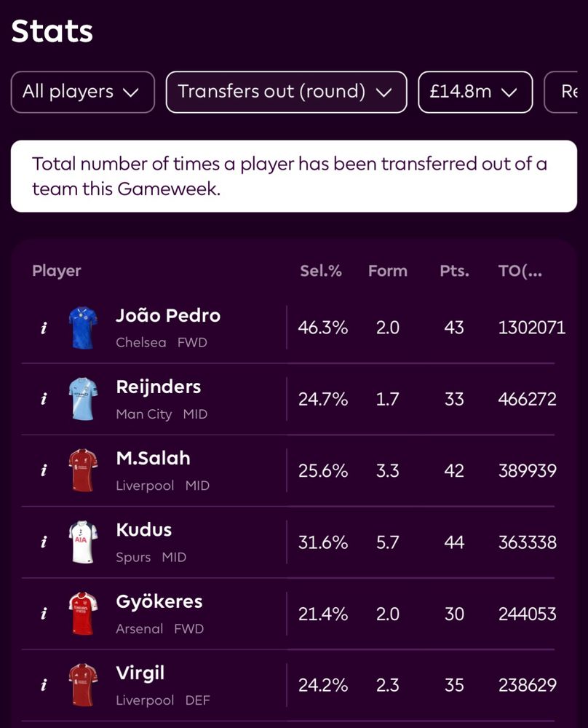Screen dimensions: 588x728
Task: Select the M.Salah player name
Action: click(x=153, y=458)
